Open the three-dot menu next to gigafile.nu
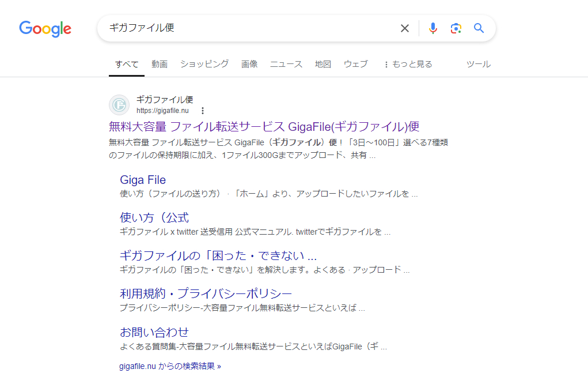Screen dimensions: 588x388 203,110
